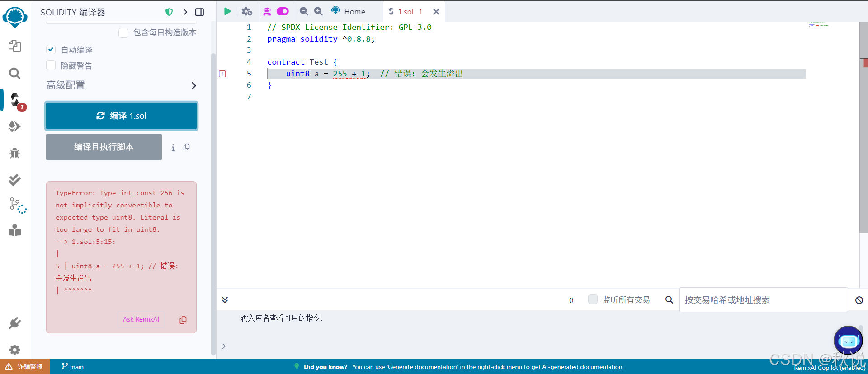This screenshot has width=868, height=374.
Task: Open the LearnEth tutorial icon
Action: pos(15,230)
